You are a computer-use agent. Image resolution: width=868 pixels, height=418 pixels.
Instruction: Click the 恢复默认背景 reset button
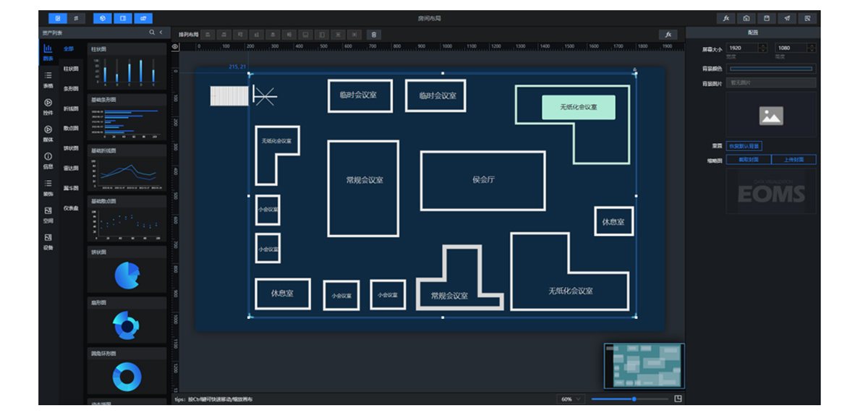[x=744, y=145]
